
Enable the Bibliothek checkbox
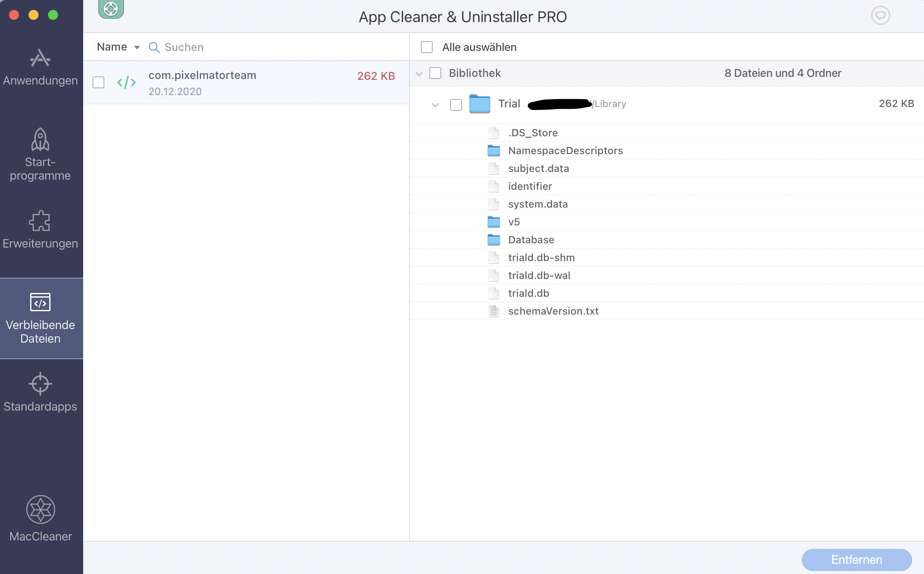click(x=435, y=73)
